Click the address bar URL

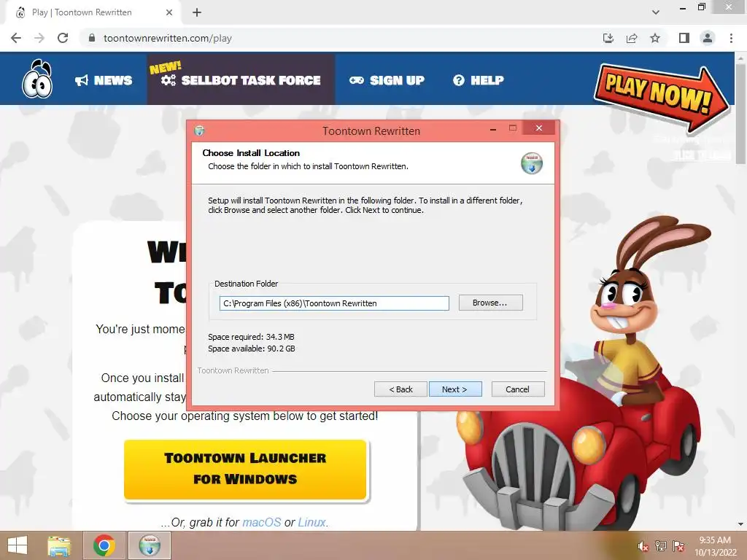(x=167, y=38)
